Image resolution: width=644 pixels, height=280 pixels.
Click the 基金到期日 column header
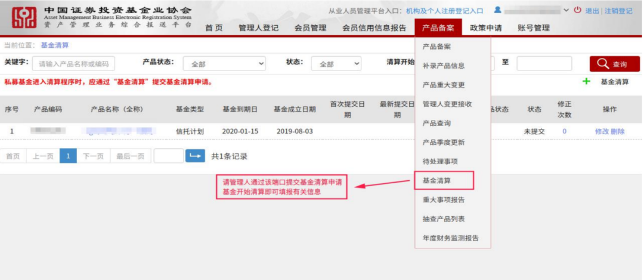point(240,109)
